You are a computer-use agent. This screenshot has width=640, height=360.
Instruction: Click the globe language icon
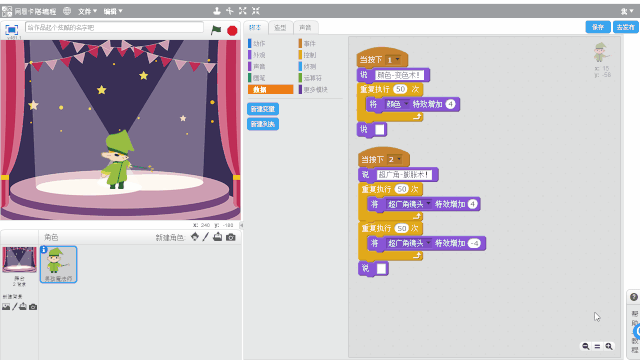(x=67, y=11)
